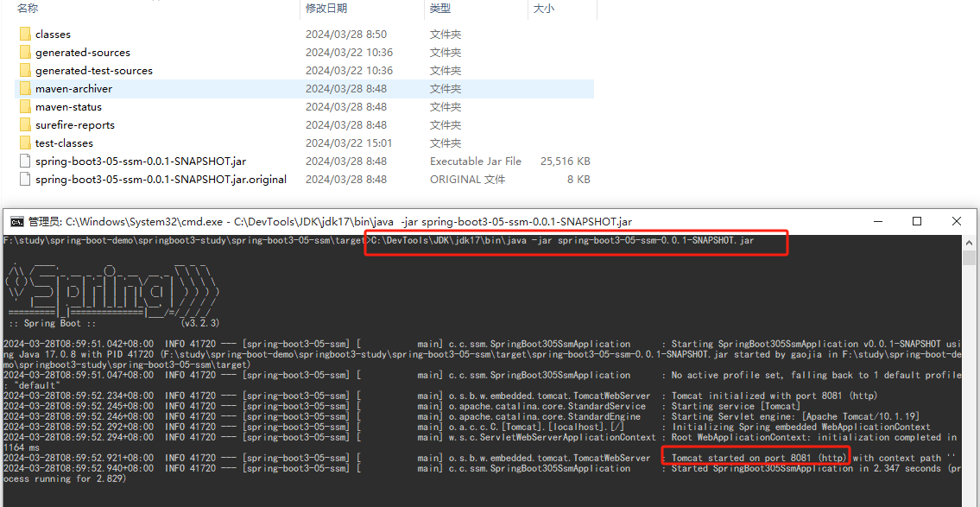Select the test-classes folder name
Image resolution: width=980 pixels, height=507 pixels.
pos(65,143)
